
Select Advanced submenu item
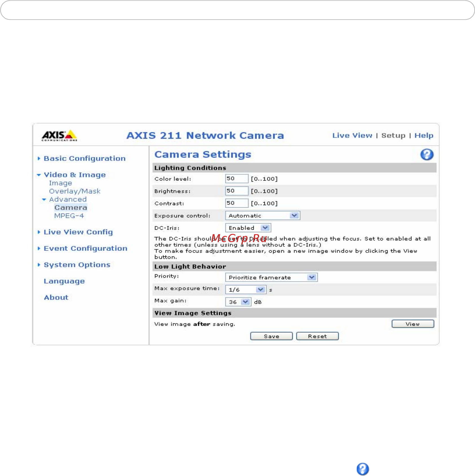coord(68,199)
